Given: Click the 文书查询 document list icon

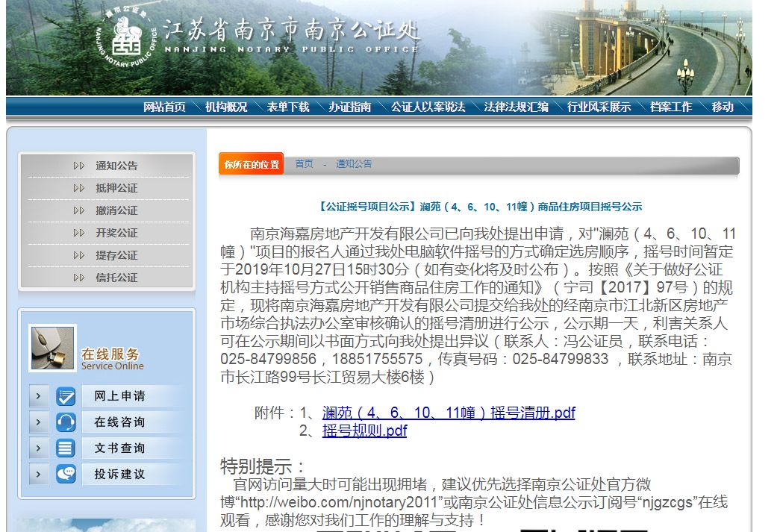Looking at the screenshot, I should coord(66,448).
